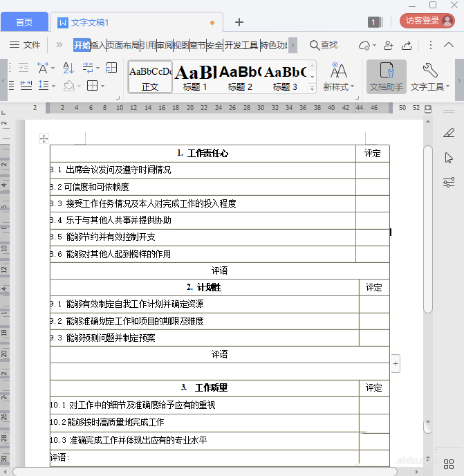Image resolution: width=464 pixels, height=476 pixels.
Task: Open the 首页 home tab
Action: coord(24,22)
